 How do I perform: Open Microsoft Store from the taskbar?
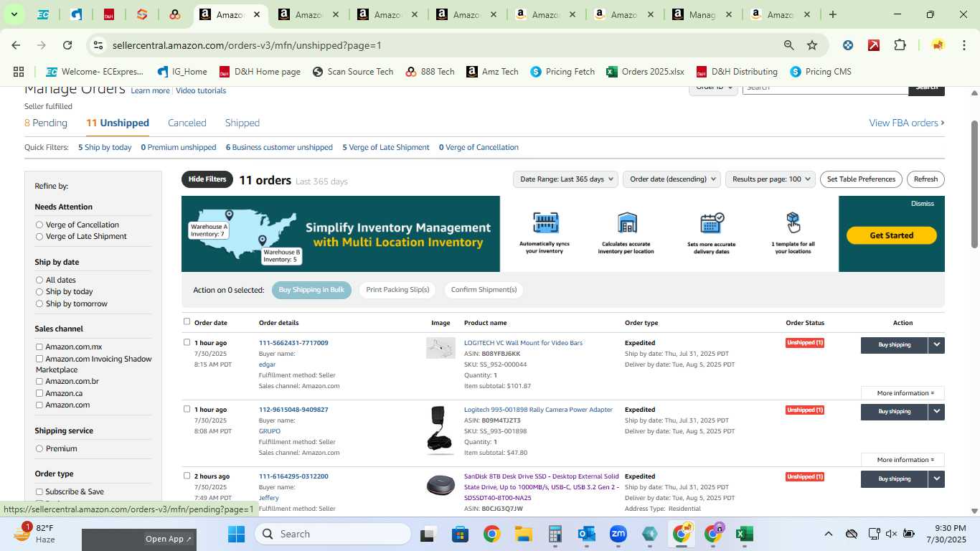460,534
